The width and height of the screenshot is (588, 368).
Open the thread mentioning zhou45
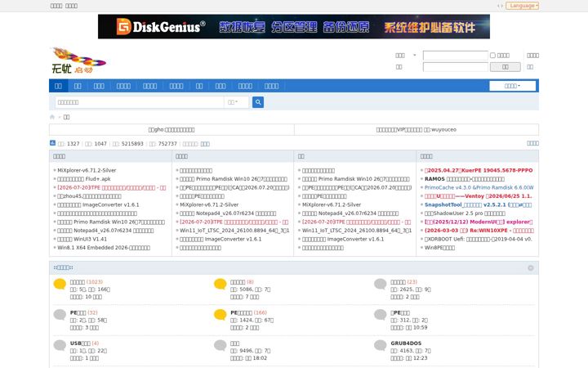pos(89,196)
